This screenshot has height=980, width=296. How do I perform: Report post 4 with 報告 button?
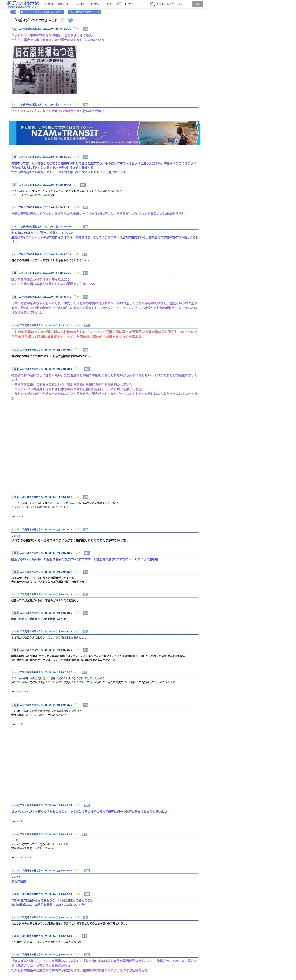coord(83,185)
